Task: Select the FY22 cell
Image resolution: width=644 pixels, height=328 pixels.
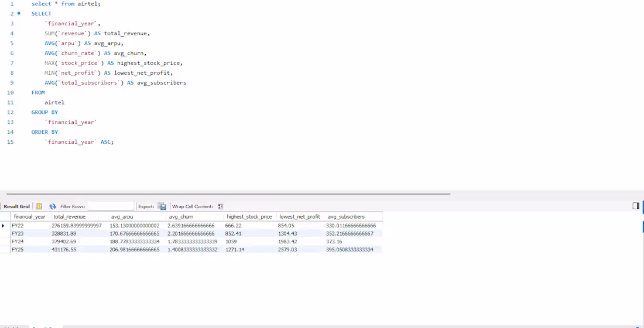Action: [31, 226]
